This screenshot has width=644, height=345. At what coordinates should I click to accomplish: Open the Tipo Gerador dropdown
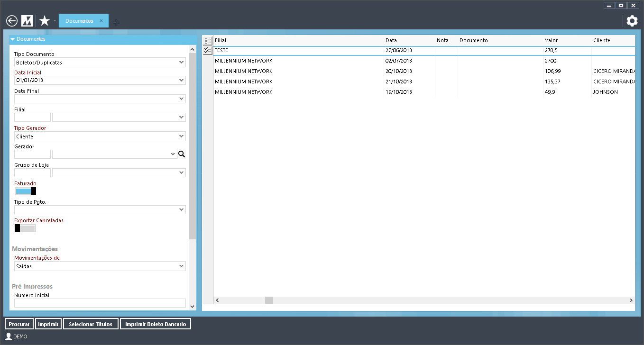[x=182, y=136]
